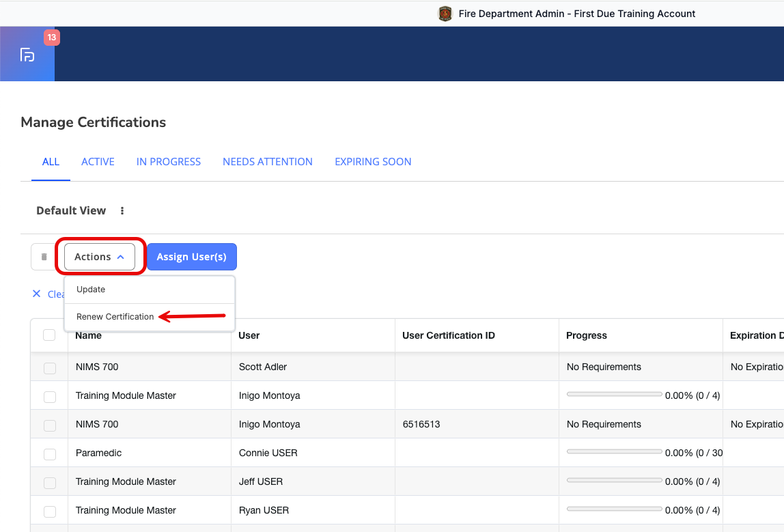This screenshot has width=784, height=532.
Task: Check the Scott Adler NIMS 700 row
Action: coord(50,368)
